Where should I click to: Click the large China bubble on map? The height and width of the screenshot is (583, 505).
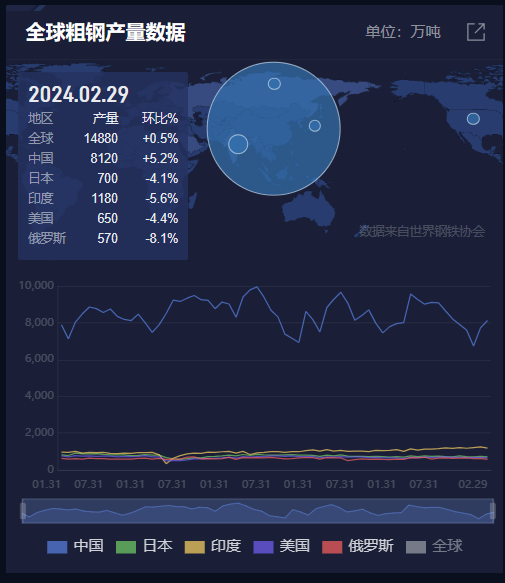coord(274,129)
